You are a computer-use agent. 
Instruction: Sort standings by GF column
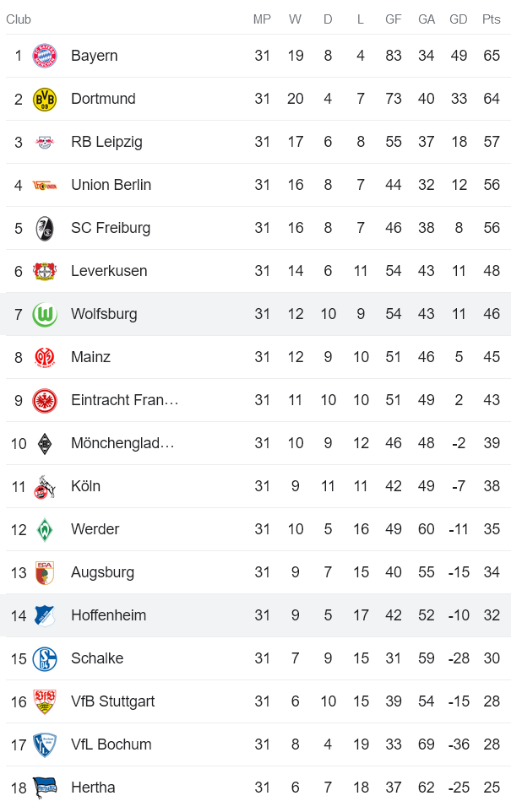coord(393,19)
